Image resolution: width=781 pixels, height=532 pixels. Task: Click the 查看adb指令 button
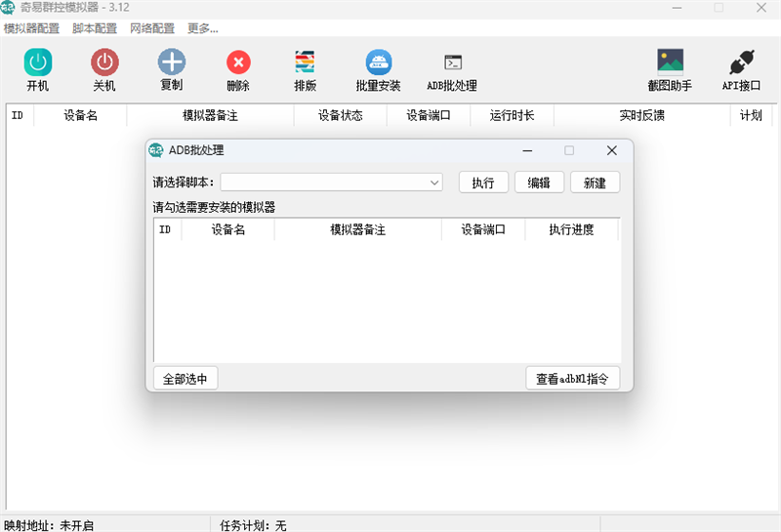572,379
